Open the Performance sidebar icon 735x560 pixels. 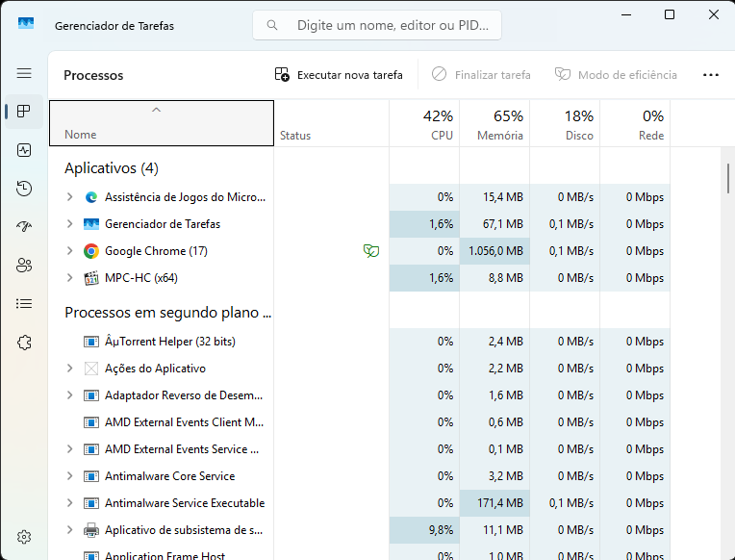[x=24, y=150]
